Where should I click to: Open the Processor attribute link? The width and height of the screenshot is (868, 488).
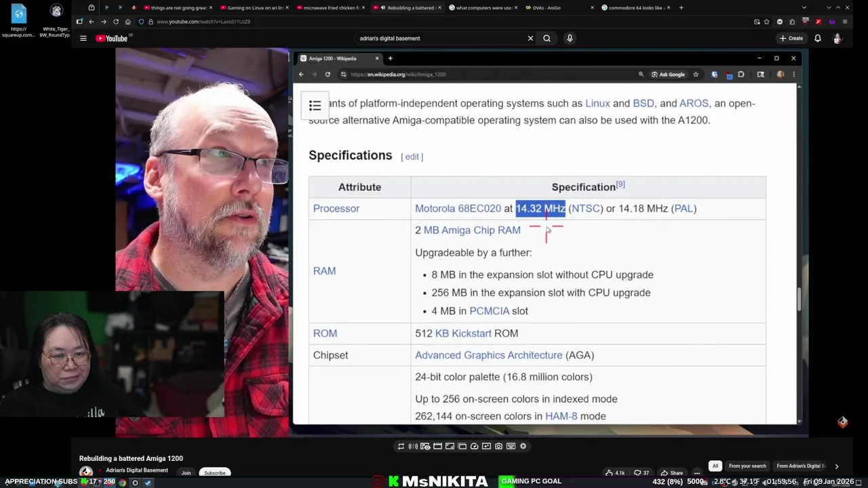pyautogui.click(x=336, y=209)
